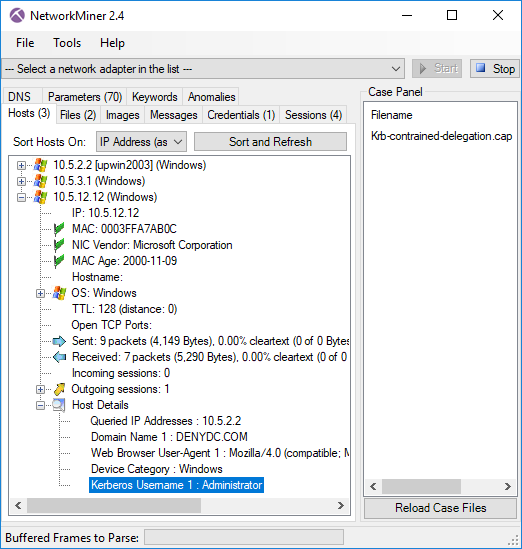This screenshot has width=522, height=549.
Task: Click Windows icon beside 10.5.3.1 host
Action: click(x=41, y=181)
